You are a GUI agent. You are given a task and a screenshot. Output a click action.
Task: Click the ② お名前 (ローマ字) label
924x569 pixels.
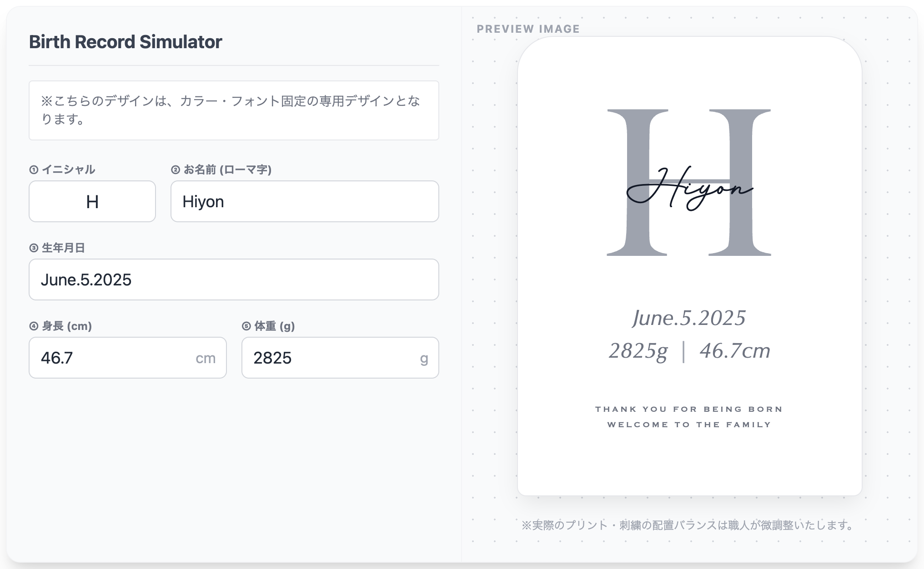[221, 170]
